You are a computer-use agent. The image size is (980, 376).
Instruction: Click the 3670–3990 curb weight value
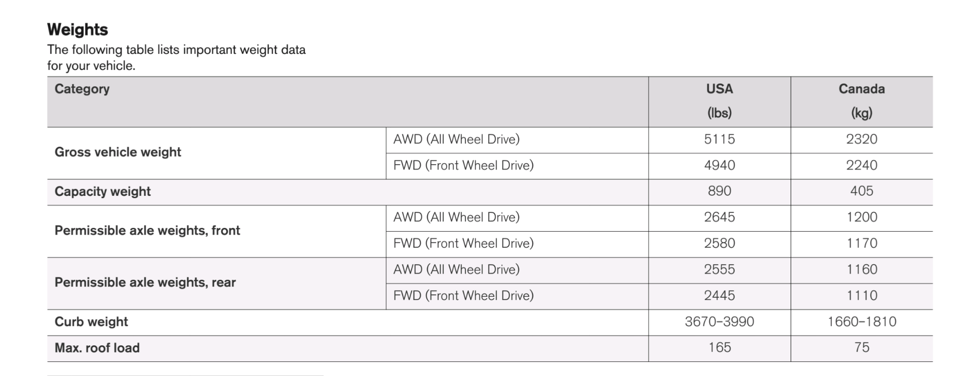[719, 322]
